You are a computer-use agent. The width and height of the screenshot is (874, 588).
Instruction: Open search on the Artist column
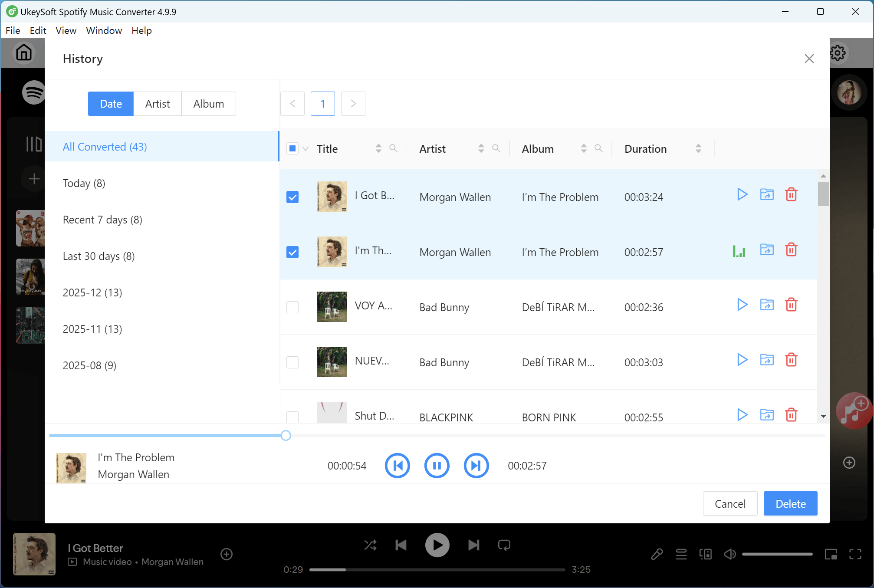(497, 148)
